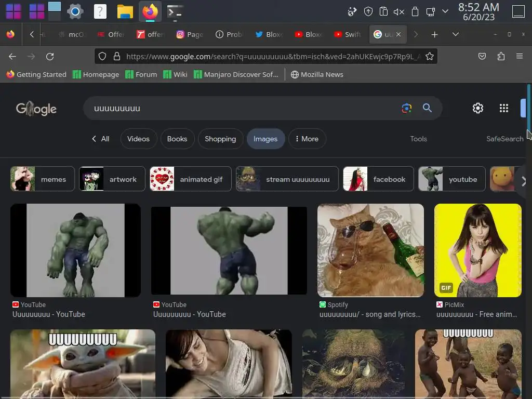This screenshot has height=399, width=532.
Task: Filter results to Videos
Action: point(138,139)
